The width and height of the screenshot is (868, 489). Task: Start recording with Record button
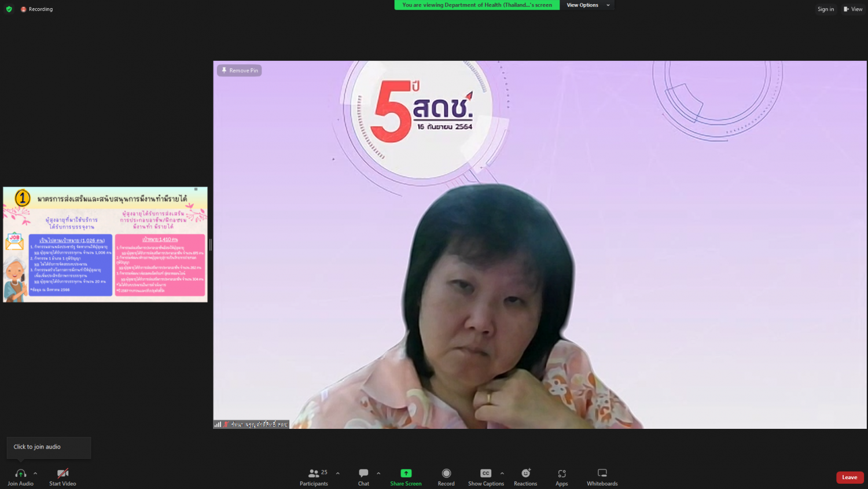[446, 477]
